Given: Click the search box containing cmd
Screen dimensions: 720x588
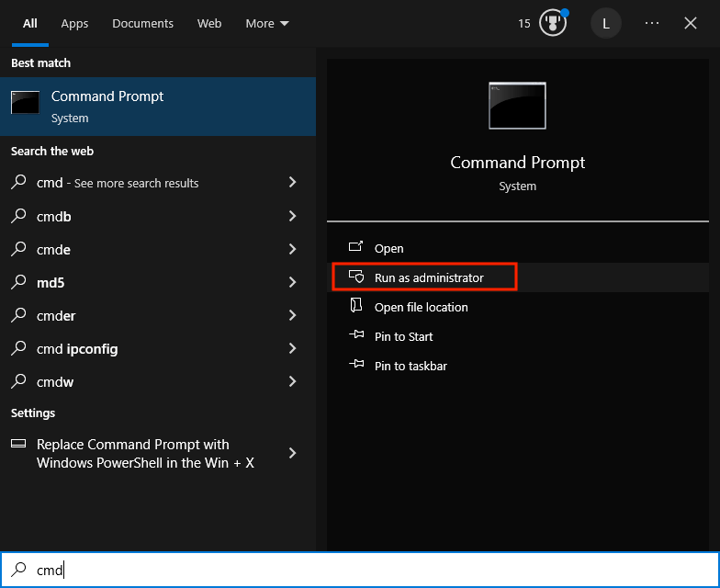Looking at the screenshot, I should [x=360, y=570].
